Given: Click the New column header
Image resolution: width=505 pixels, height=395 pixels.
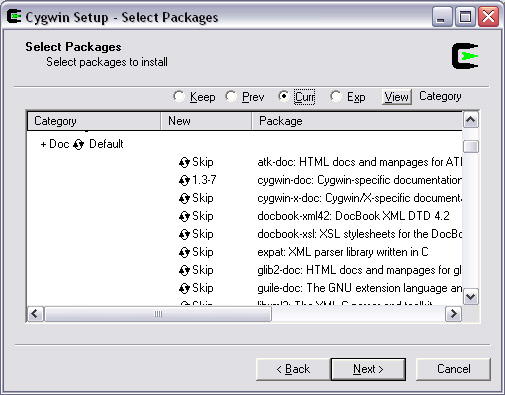Looking at the screenshot, I should (206, 121).
